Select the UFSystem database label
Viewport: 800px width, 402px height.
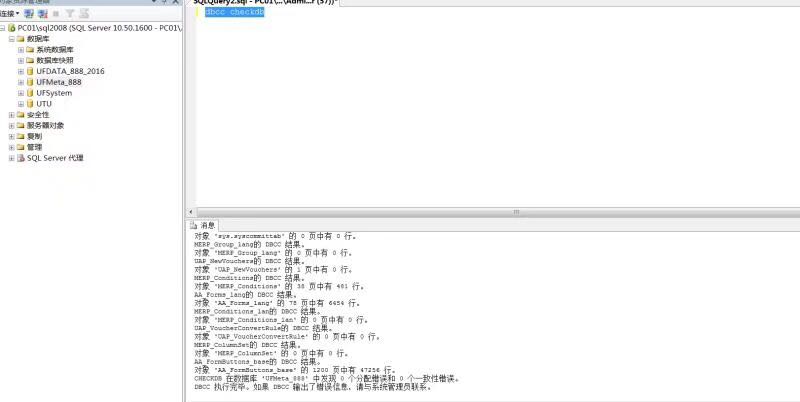(54, 93)
